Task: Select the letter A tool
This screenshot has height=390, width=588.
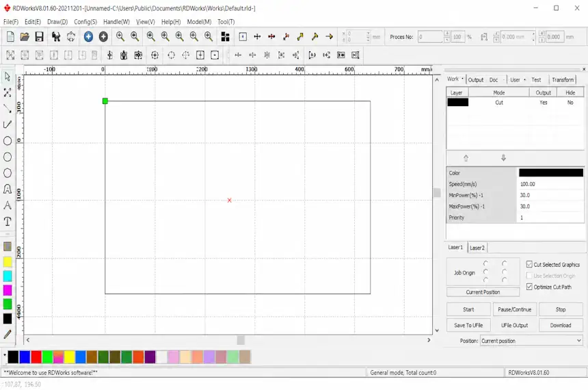Action: pyautogui.click(x=8, y=205)
